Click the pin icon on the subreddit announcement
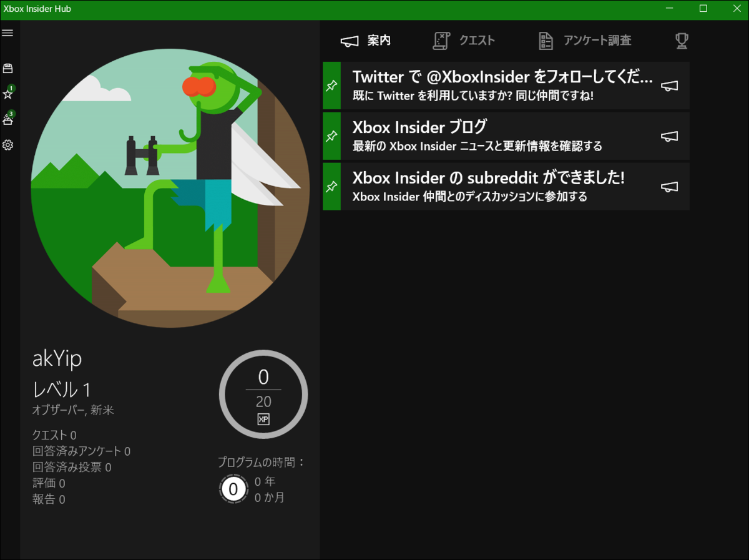The width and height of the screenshot is (749, 560). pyautogui.click(x=331, y=187)
